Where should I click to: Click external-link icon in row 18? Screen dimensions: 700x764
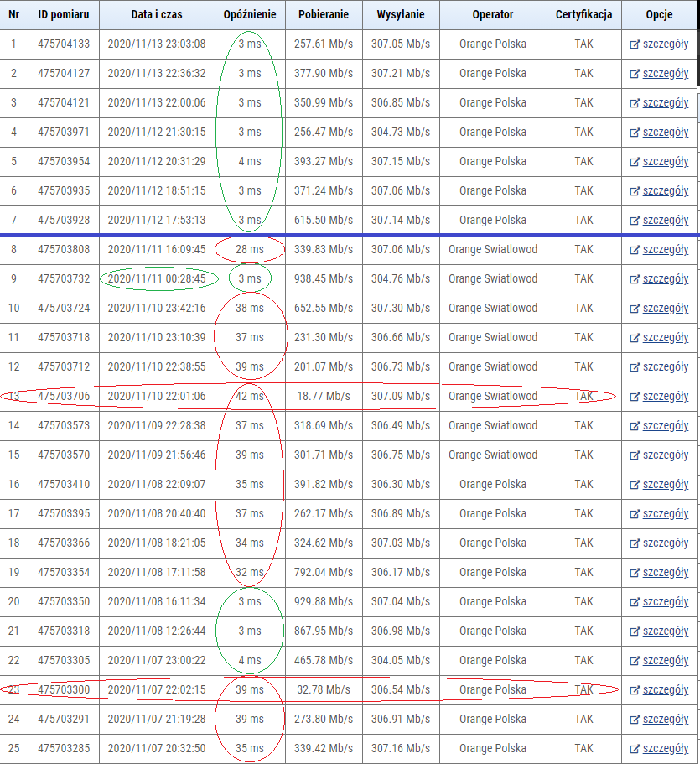tap(635, 543)
